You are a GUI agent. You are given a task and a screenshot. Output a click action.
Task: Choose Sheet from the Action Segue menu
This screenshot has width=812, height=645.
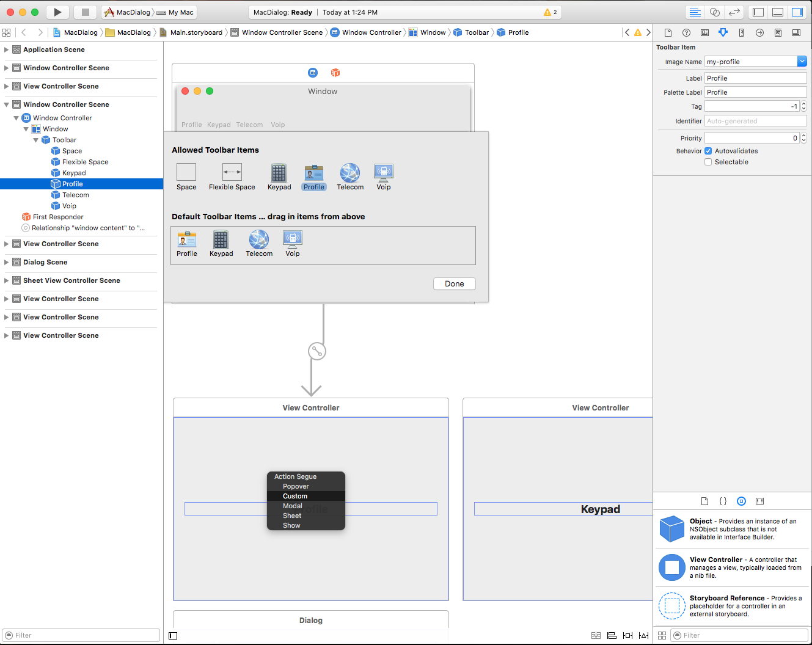(x=292, y=516)
